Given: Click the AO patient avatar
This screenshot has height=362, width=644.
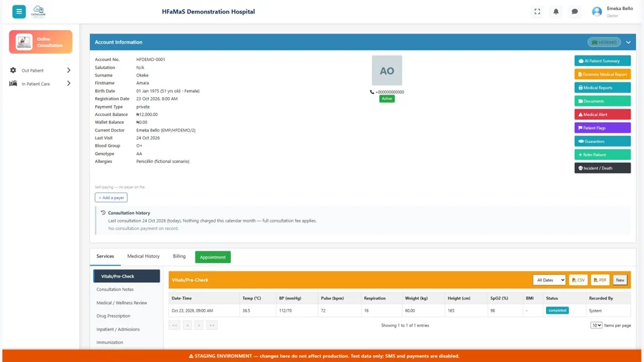Looking at the screenshot, I should [x=387, y=70].
